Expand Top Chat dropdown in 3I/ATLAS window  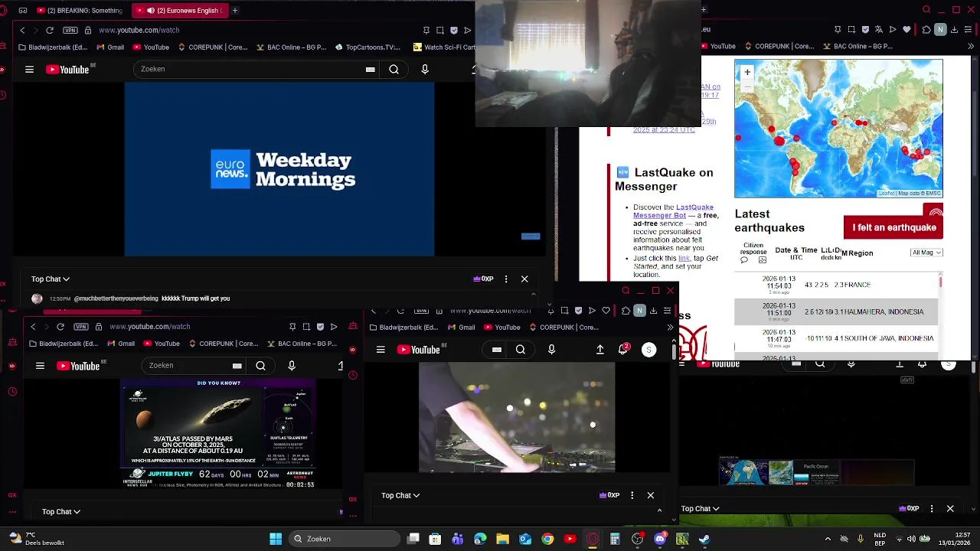click(61, 512)
